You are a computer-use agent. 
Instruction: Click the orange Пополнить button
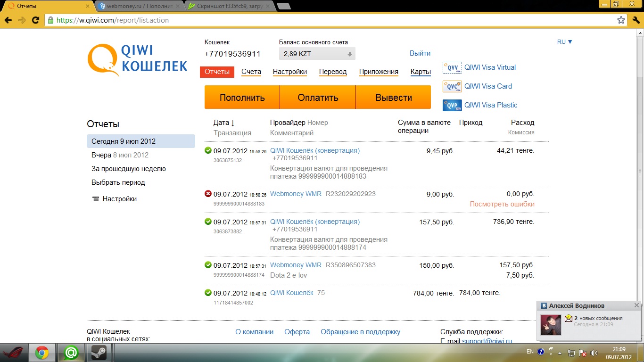242,98
